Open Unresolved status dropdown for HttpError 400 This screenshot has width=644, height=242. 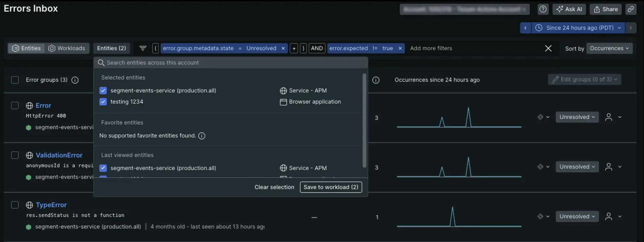[x=577, y=117]
